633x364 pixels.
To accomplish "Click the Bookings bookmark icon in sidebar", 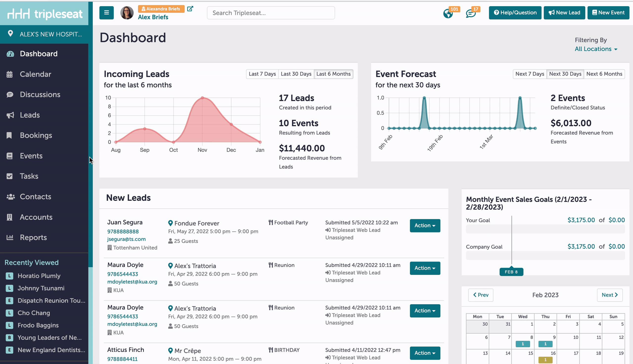I will pos(9,135).
